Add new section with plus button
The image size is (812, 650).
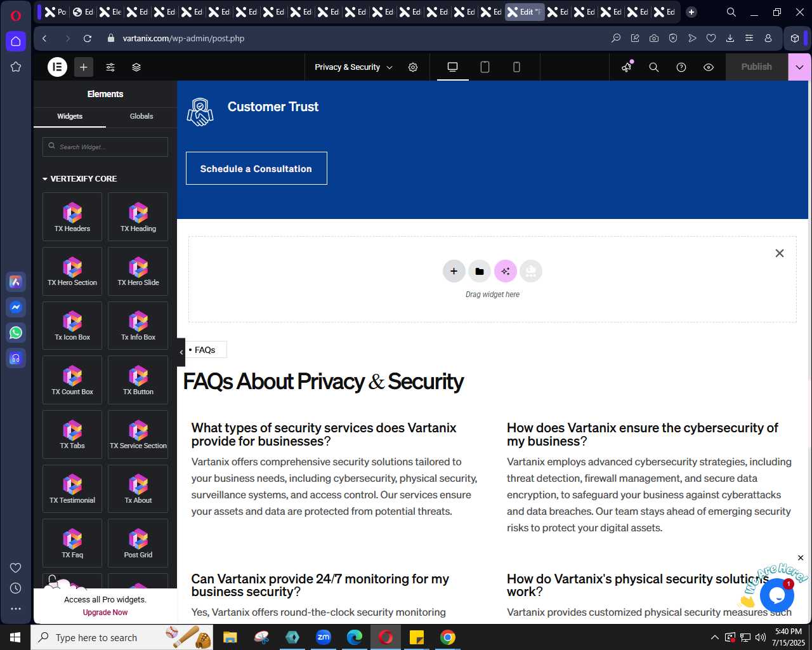click(454, 271)
